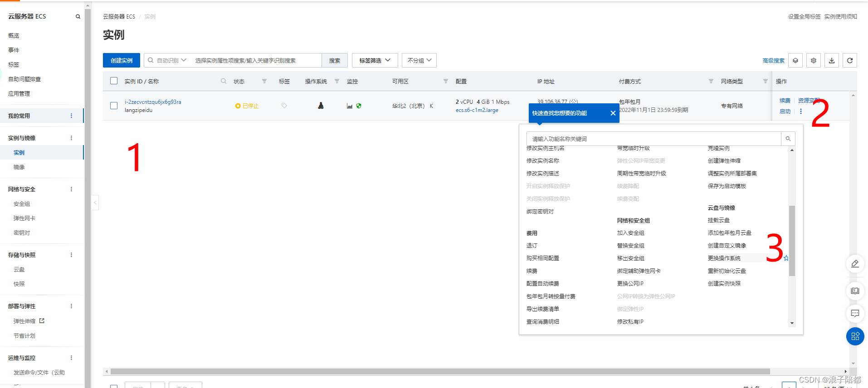Click the layers icon beside Advanced Search

pos(795,60)
